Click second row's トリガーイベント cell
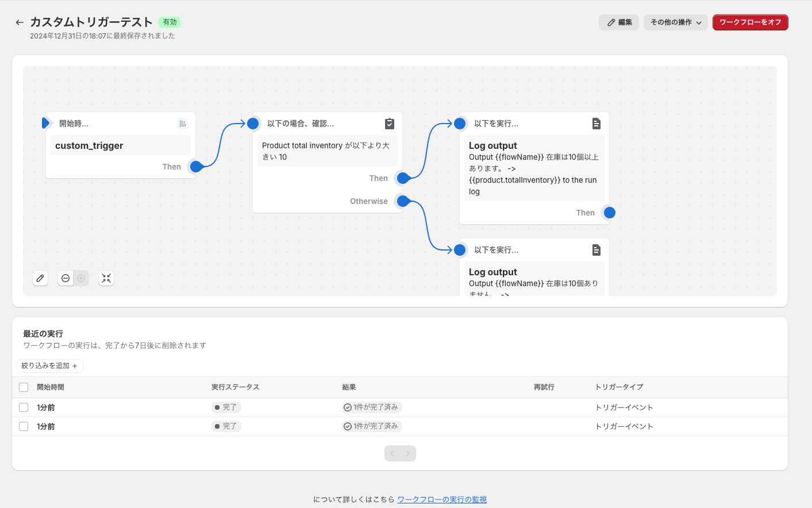 [x=624, y=426]
